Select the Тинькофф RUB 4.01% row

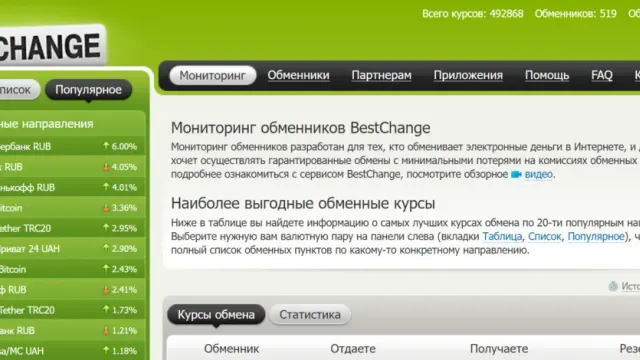(72, 187)
